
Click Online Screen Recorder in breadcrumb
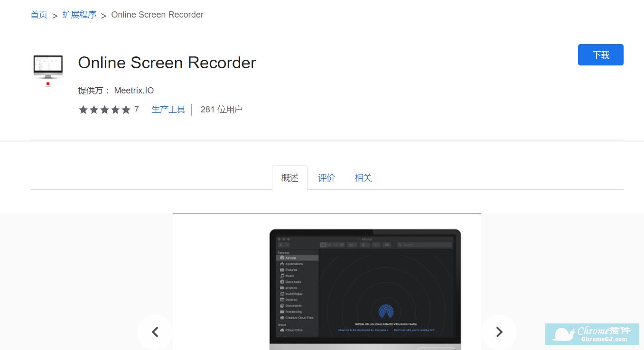click(x=158, y=15)
